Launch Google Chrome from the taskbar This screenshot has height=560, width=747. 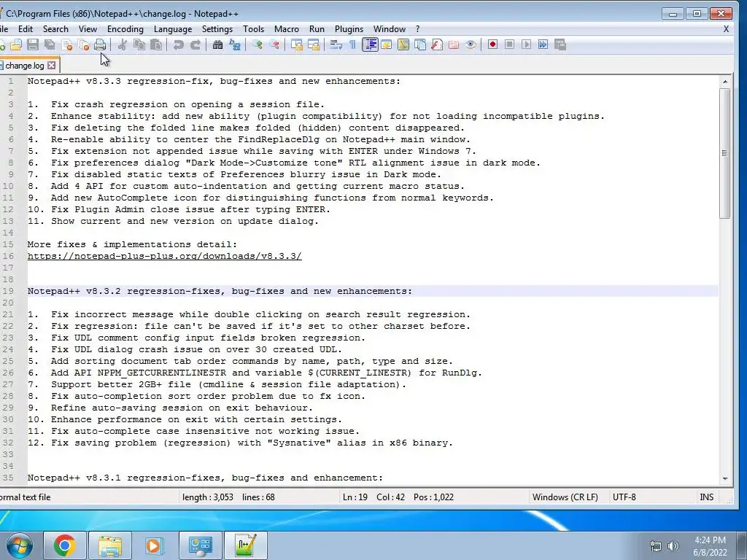pos(64,545)
